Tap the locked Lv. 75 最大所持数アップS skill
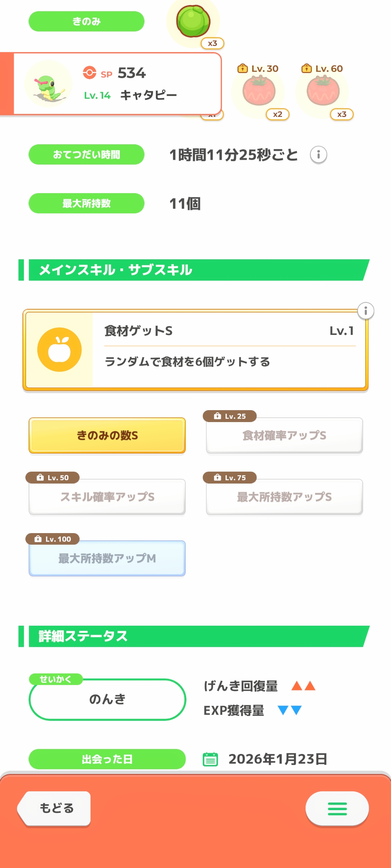The width and height of the screenshot is (391, 868). point(285,497)
